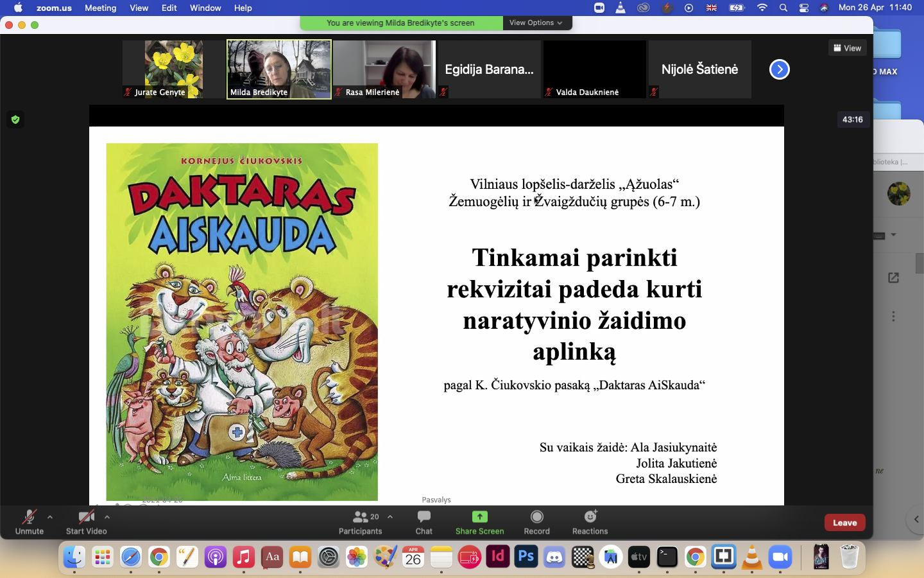Viewport: 924px width, 578px height.
Task: Open the Meeting menu
Action: [101, 8]
